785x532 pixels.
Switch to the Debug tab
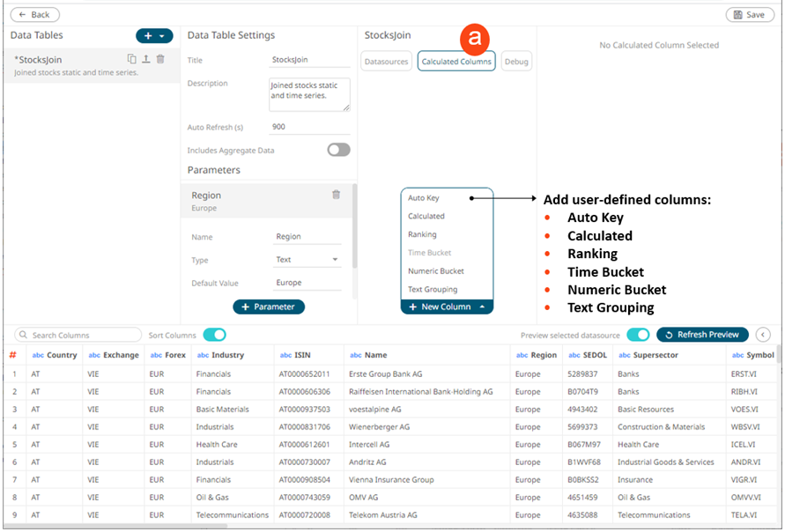(516, 62)
